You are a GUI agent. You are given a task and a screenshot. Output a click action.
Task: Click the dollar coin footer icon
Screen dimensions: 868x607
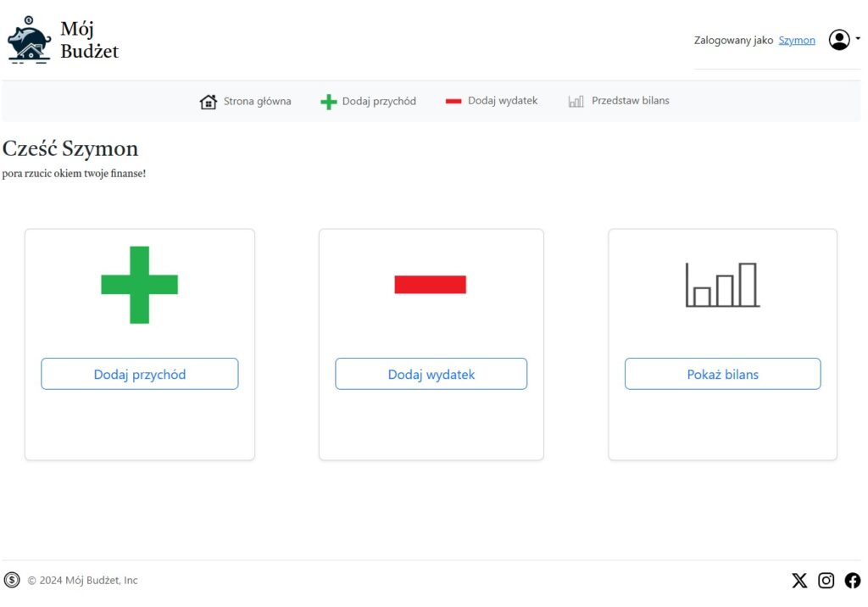pos(12,580)
